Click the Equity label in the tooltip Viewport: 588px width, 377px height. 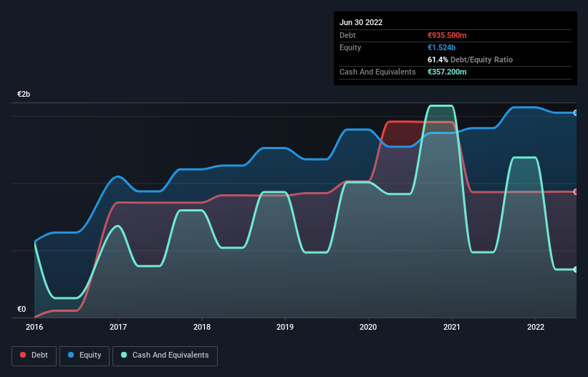click(350, 47)
